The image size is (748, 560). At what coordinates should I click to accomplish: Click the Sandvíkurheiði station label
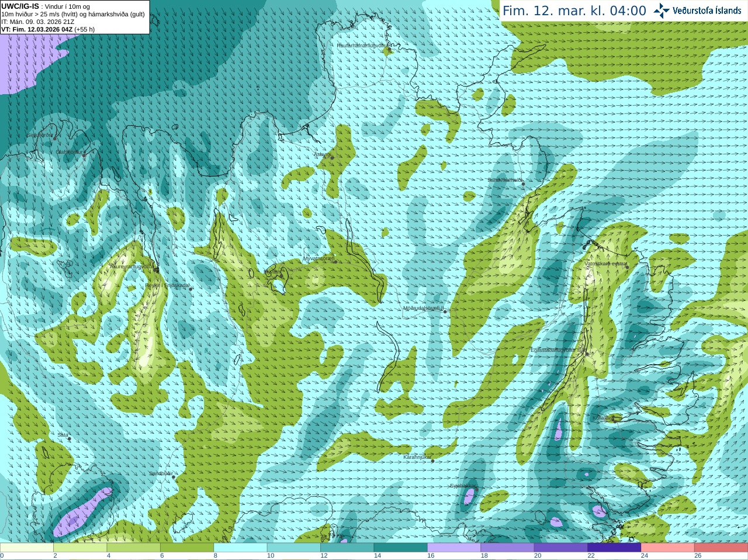click(x=505, y=180)
